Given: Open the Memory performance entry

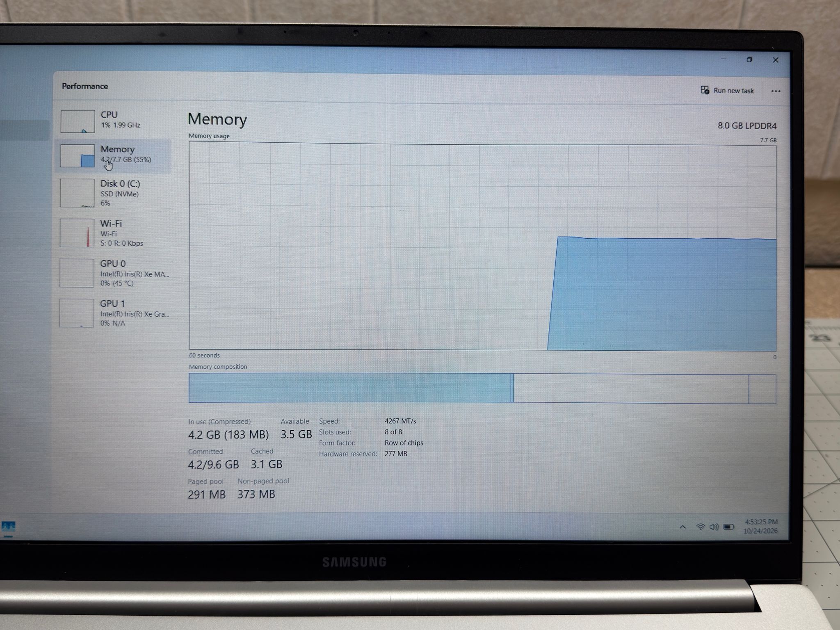Looking at the screenshot, I should (x=113, y=155).
